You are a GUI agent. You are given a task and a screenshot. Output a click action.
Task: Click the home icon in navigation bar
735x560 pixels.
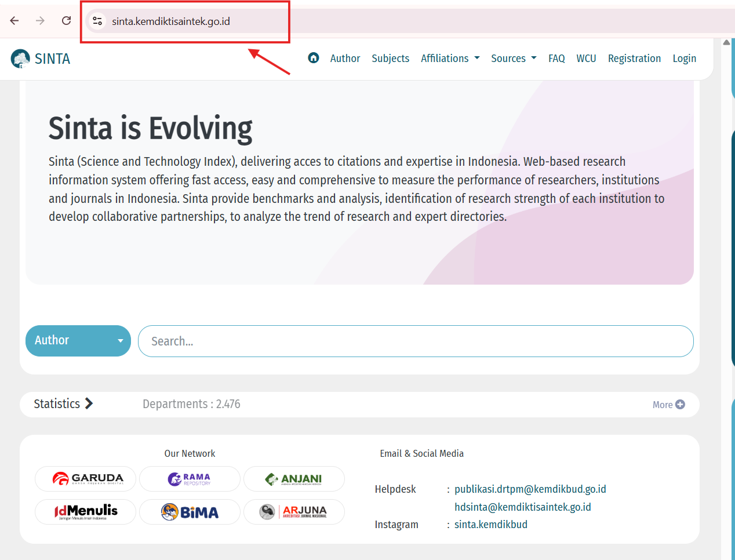[x=314, y=58]
